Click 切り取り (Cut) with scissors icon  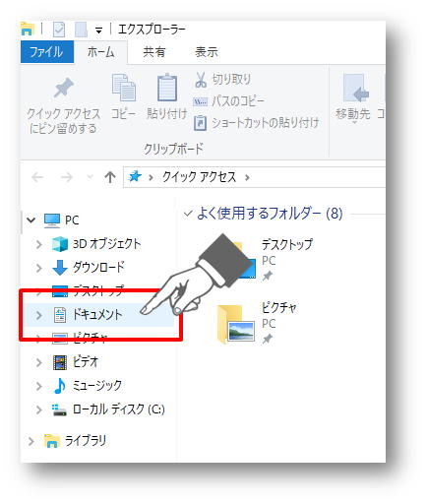pos(223,80)
